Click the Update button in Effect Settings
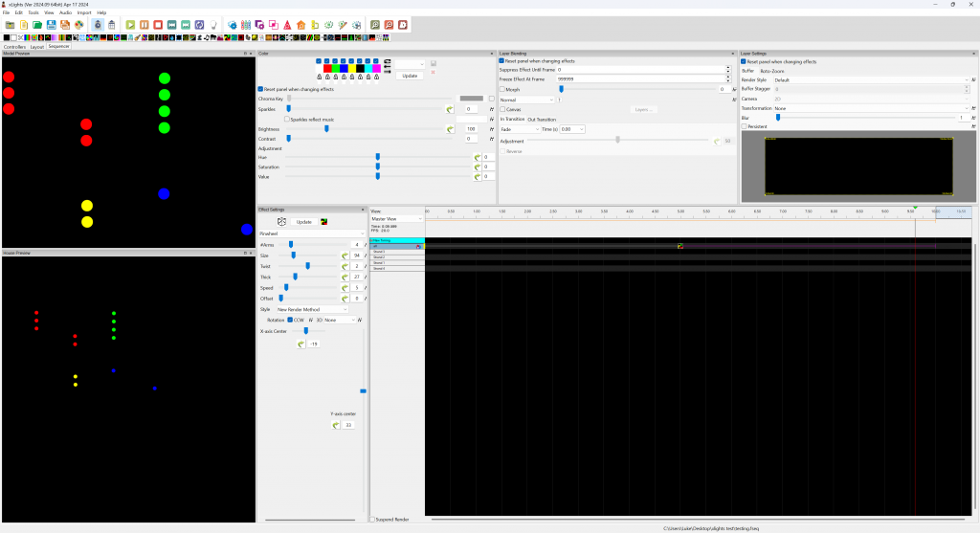The width and height of the screenshot is (980, 533). (x=303, y=221)
